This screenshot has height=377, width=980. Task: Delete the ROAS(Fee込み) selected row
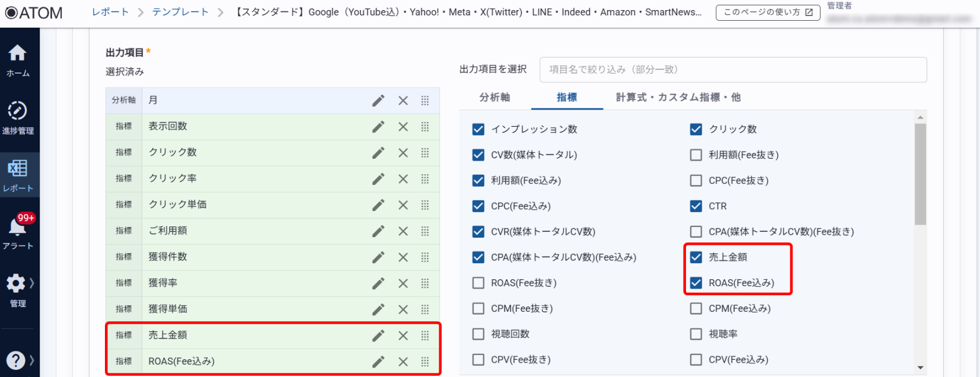click(x=403, y=362)
